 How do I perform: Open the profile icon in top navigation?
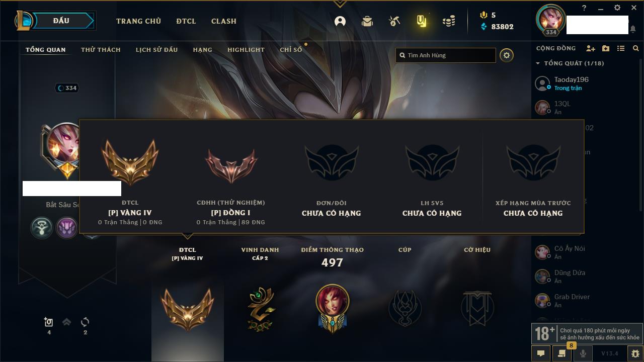(340, 21)
